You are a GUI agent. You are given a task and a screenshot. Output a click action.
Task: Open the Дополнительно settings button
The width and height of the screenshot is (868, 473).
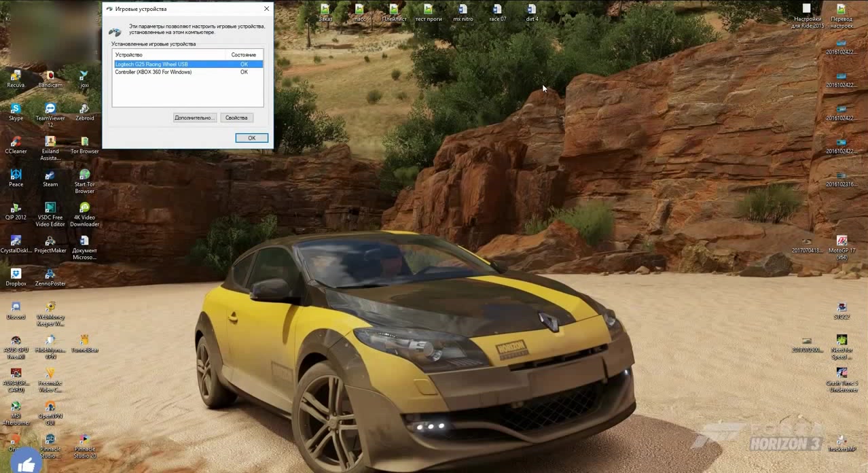click(x=194, y=118)
